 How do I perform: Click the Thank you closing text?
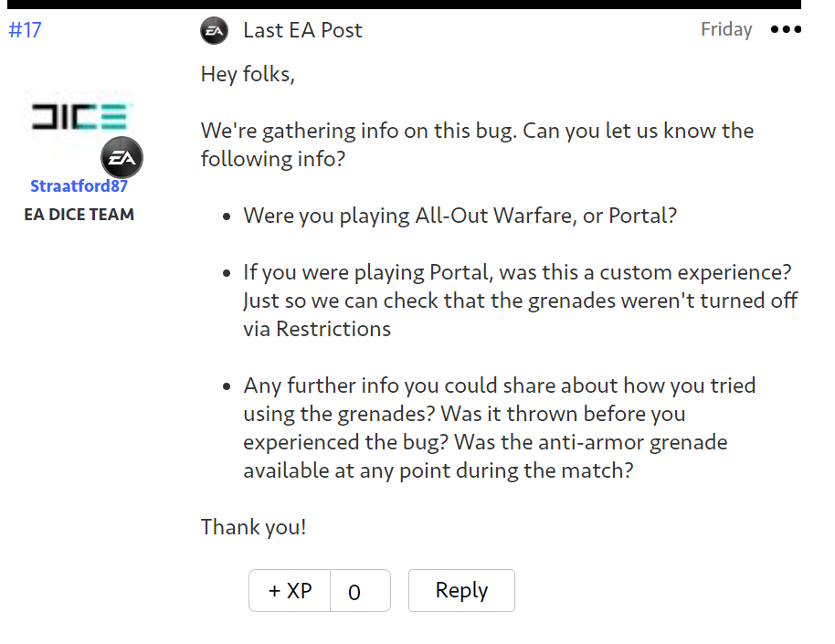[x=253, y=527]
